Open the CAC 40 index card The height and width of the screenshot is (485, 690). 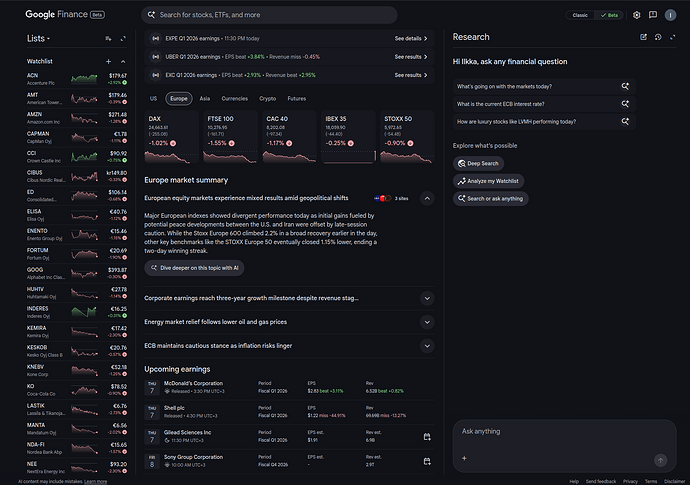[x=289, y=137]
